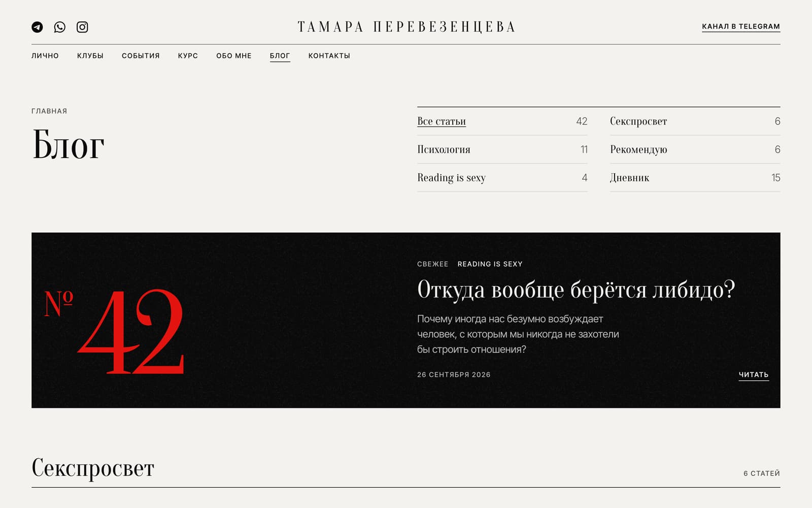Open the article Откуда вообще берётся либидо?
Screen dimensions: 812x508
pyautogui.click(x=576, y=290)
